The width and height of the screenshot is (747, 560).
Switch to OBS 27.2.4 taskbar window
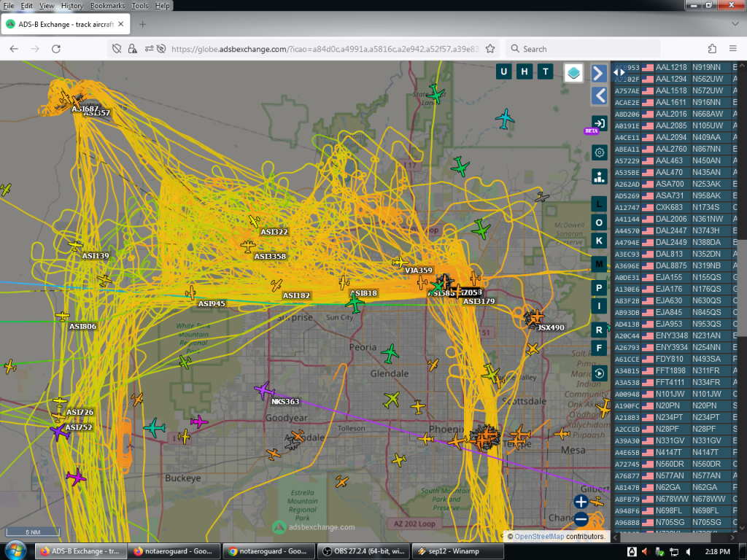(x=363, y=551)
